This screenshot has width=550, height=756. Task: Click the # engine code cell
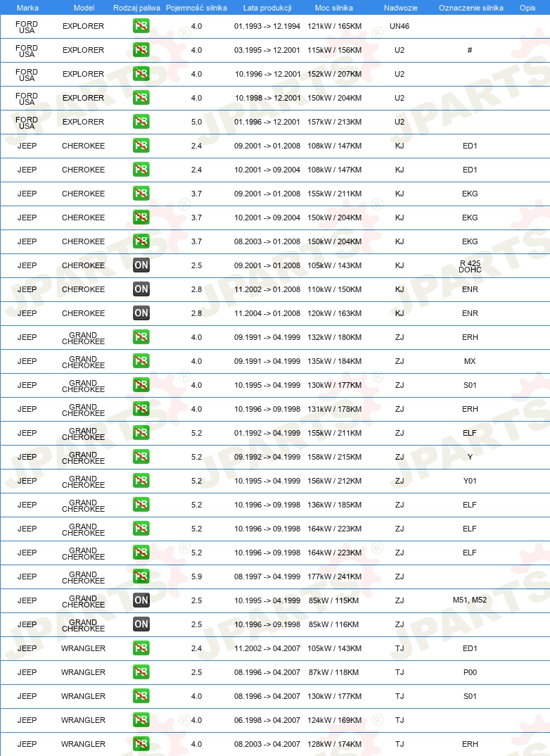coord(470,50)
